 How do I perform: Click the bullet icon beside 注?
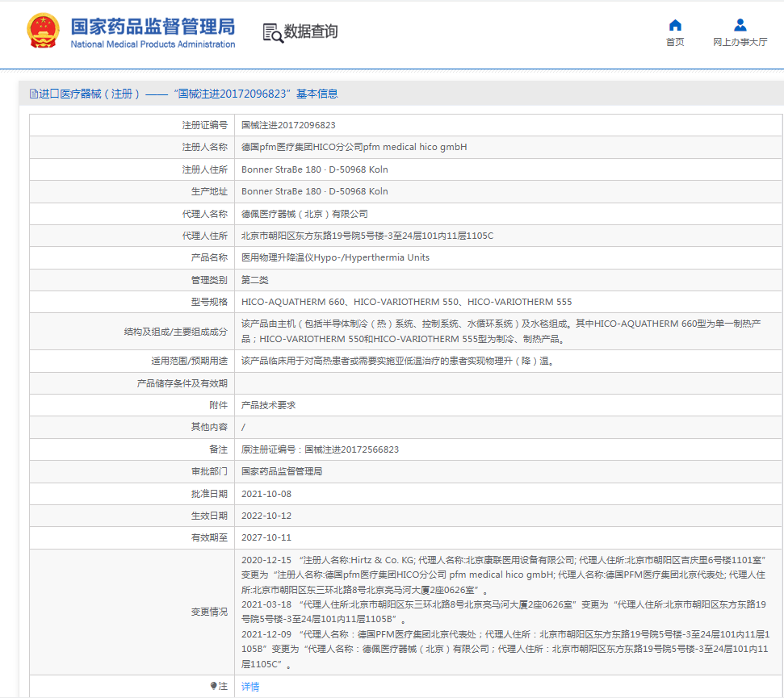[x=213, y=686]
